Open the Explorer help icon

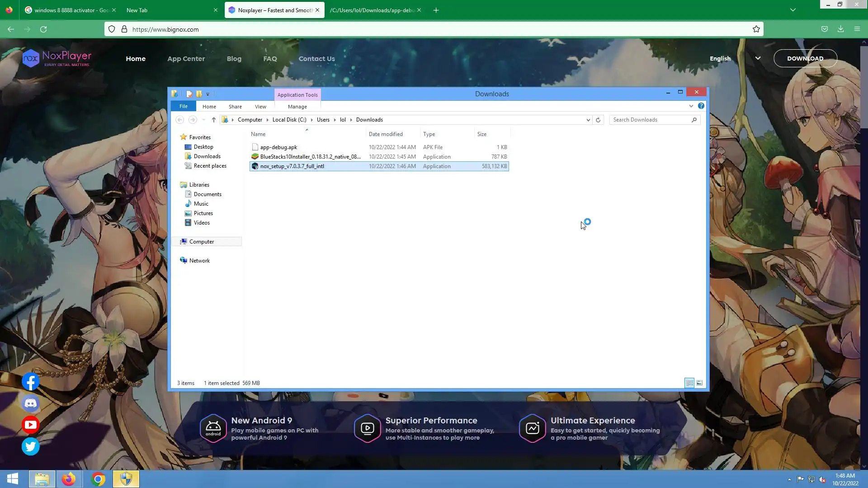point(701,106)
